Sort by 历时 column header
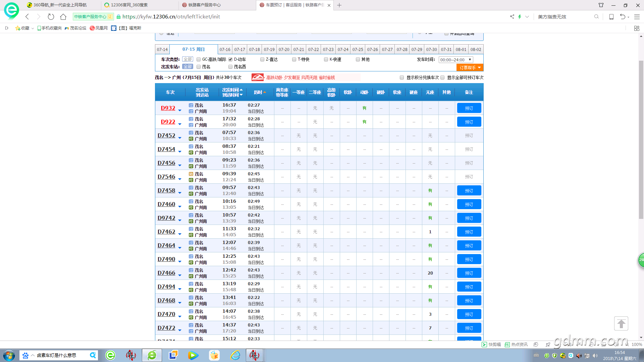 click(260, 92)
